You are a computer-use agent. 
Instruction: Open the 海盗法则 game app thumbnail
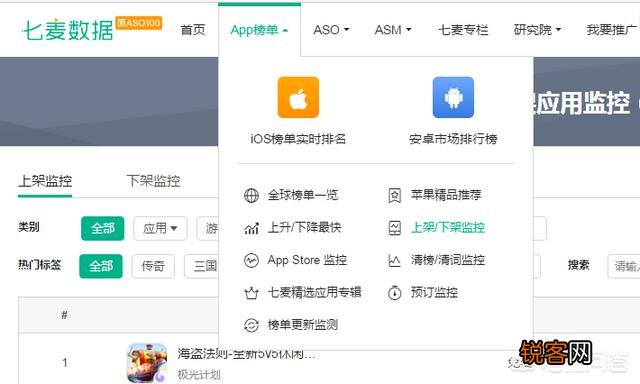pos(147,363)
